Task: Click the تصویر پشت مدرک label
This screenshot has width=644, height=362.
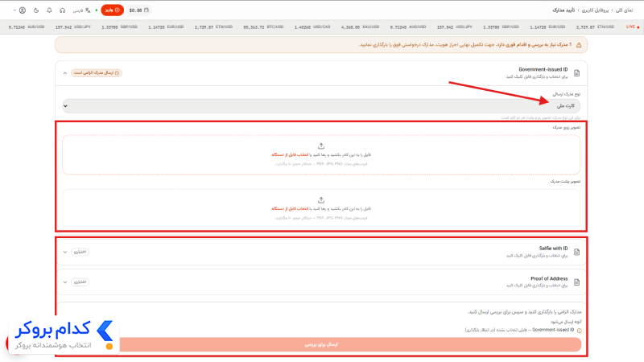Action: (x=566, y=181)
